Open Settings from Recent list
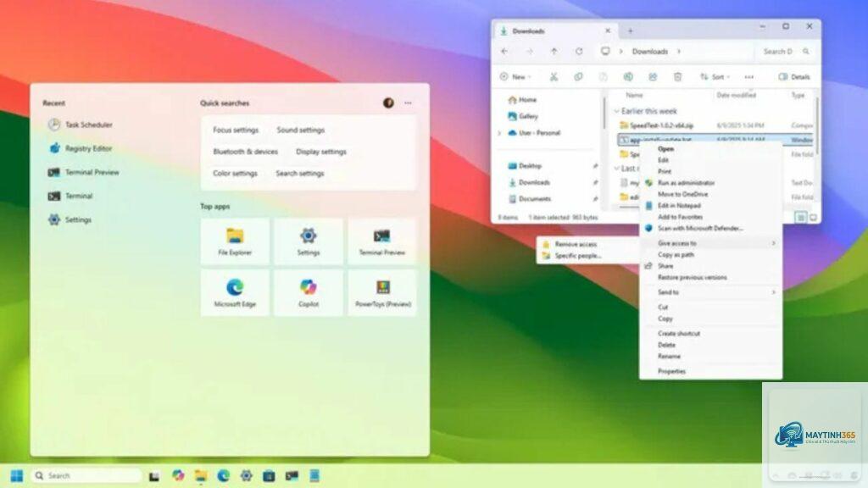Viewport: 868px width, 488px height. click(x=70, y=219)
